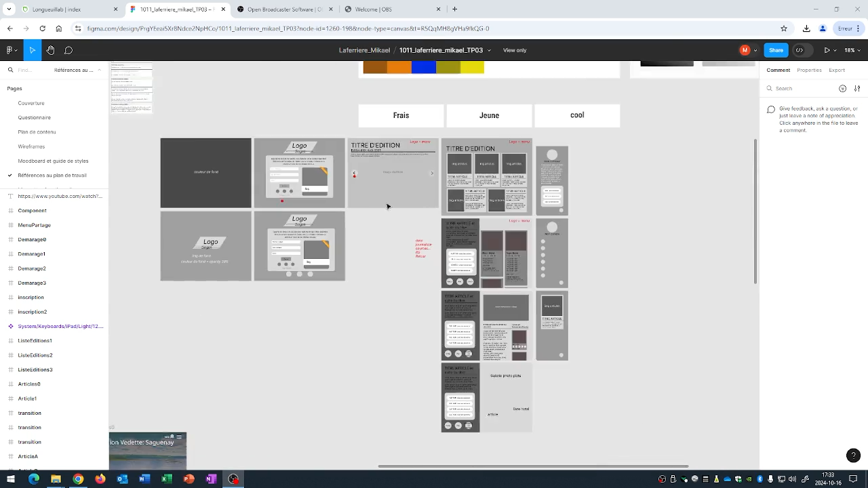Screen dimensions: 868x488
Task: Switch to the Export tab
Action: point(837,70)
